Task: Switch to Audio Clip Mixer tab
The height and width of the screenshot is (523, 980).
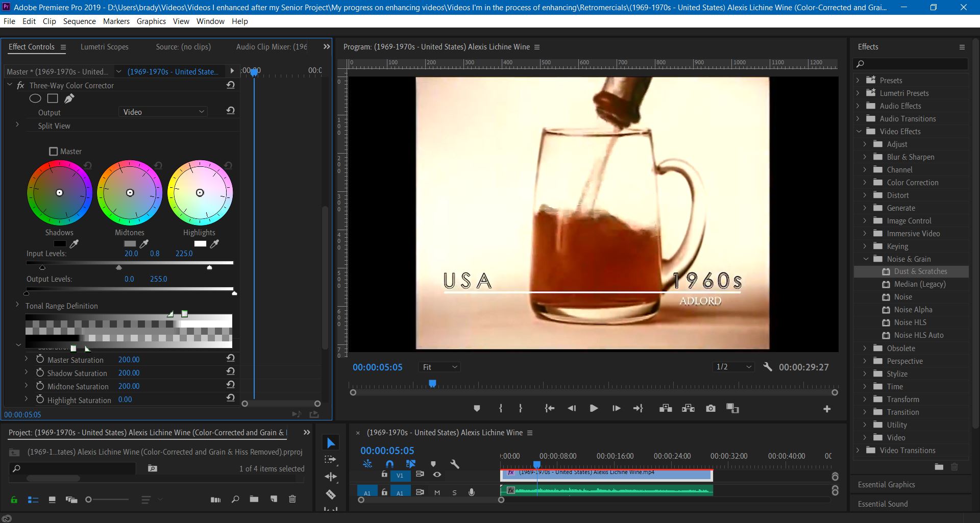Action: click(272, 46)
